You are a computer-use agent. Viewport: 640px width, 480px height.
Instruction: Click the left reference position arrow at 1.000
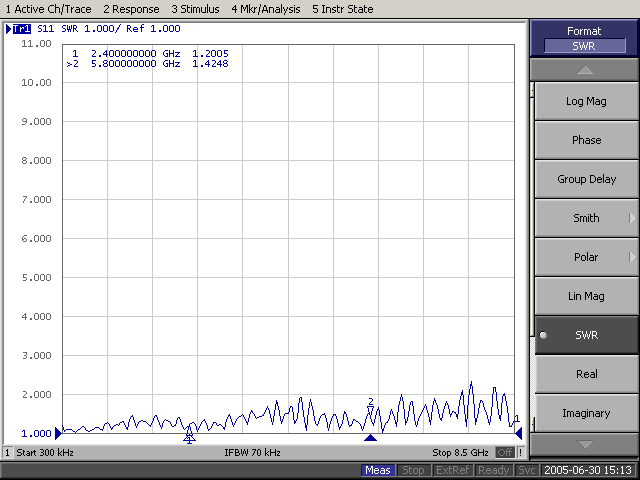coord(58,433)
